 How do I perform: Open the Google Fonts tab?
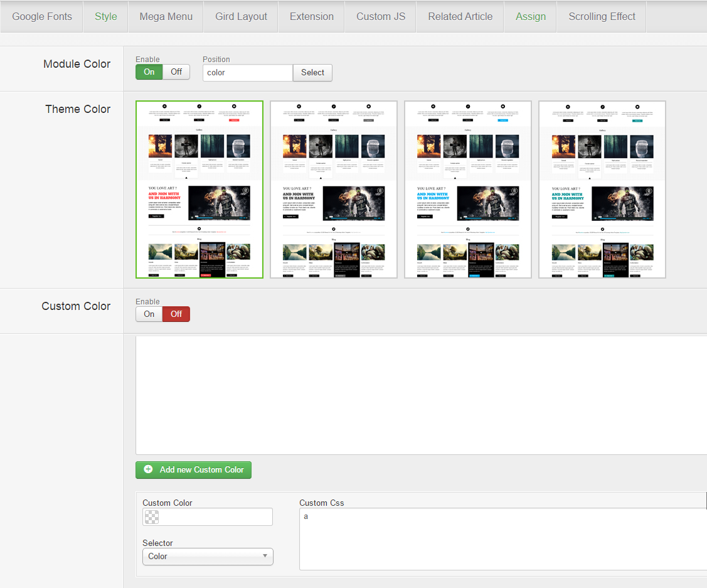(x=41, y=17)
